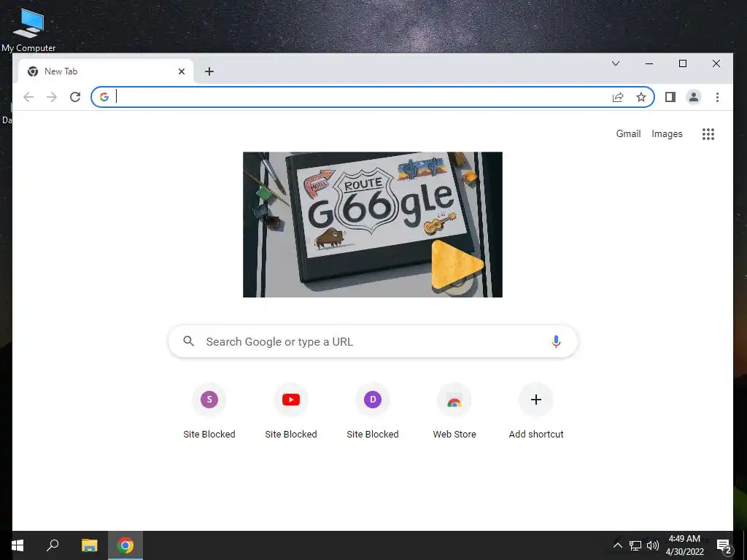Maximize the Chrome window
Screen dimensions: 747x560
683,63
